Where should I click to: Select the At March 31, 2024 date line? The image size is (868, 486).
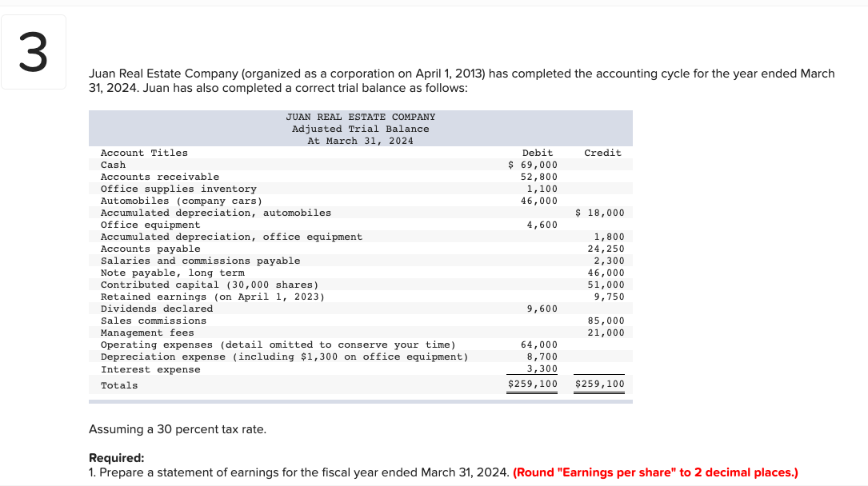(x=360, y=141)
